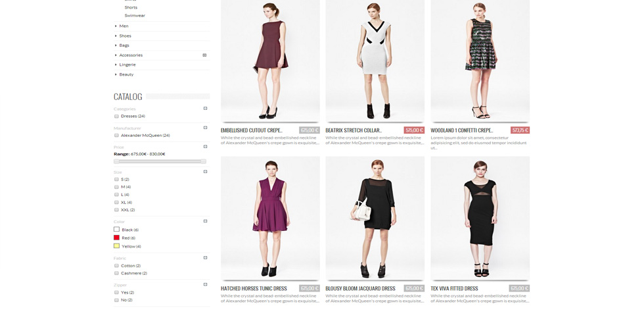Collapse the Categories filter section icon

pos(205,109)
